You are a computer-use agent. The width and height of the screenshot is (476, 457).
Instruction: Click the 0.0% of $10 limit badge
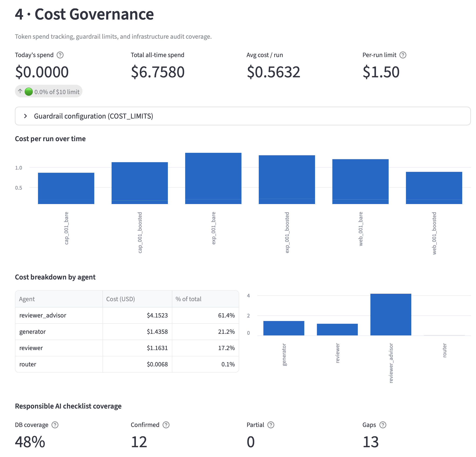pyautogui.click(x=49, y=91)
